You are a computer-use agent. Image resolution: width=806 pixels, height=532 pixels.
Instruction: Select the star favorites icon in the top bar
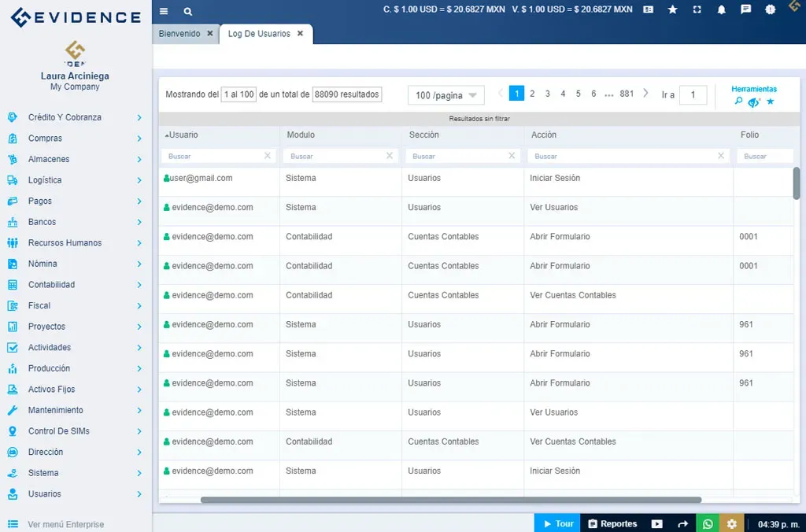(672, 10)
